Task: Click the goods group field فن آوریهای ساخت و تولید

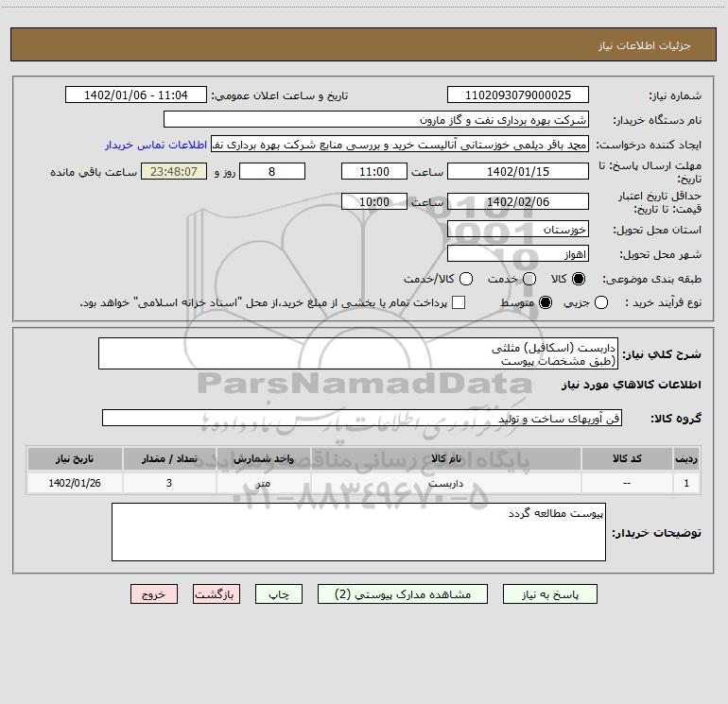Action: point(362,418)
